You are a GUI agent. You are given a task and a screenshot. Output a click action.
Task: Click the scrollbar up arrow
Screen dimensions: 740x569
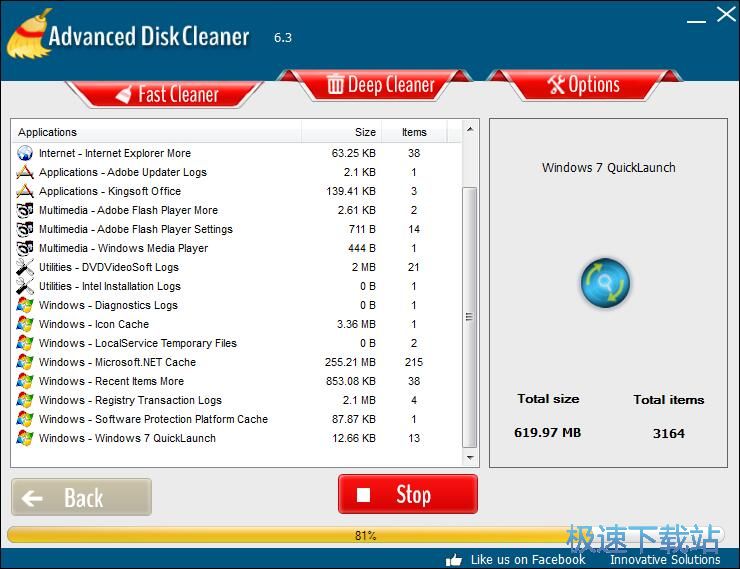coord(470,129)
